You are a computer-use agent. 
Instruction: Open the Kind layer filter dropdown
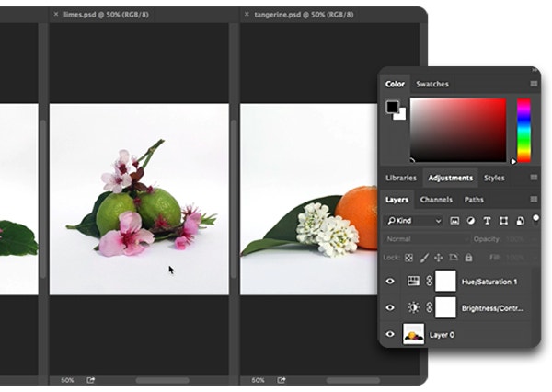point(414,221)
